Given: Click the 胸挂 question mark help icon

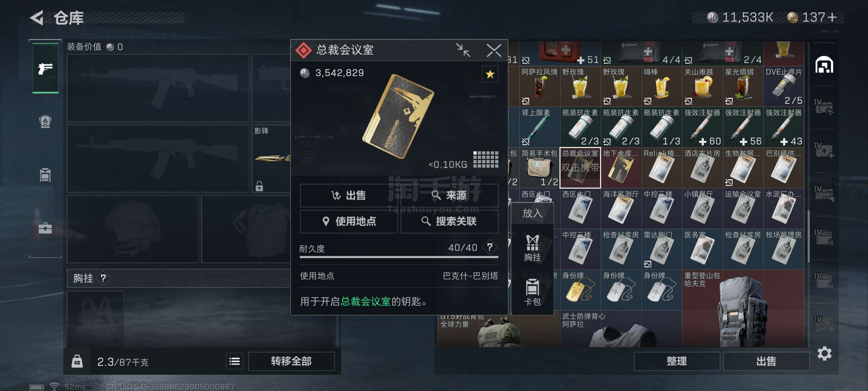Looking at the screenshot, I should [103, 278].
